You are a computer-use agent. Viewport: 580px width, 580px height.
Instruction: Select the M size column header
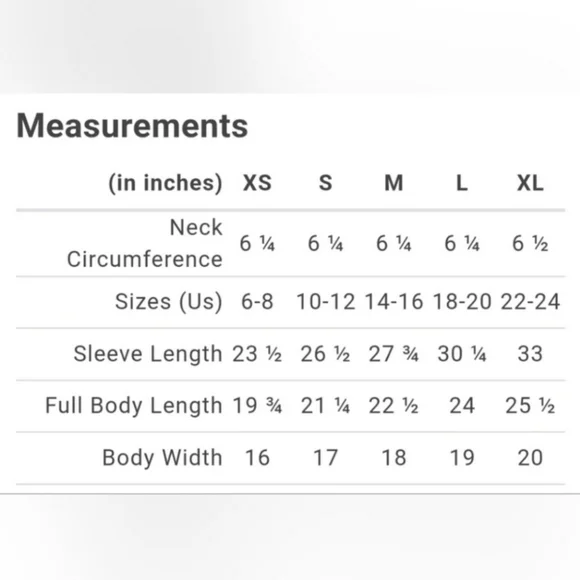(394, 183)
